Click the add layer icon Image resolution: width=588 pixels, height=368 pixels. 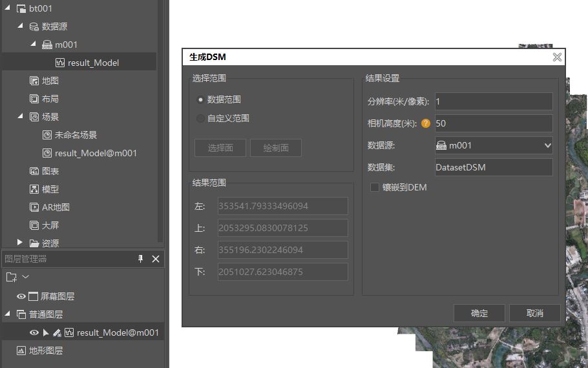pos(12,278)
